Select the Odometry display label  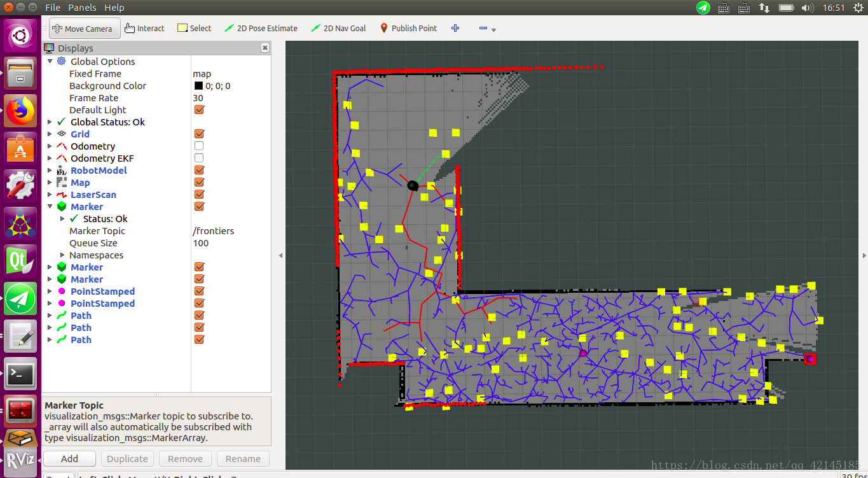pos(93,146)
